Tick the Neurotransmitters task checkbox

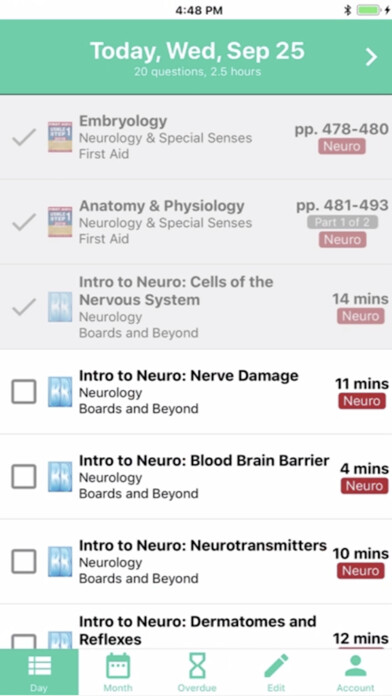pyautogui.click(x=24, y=562)
